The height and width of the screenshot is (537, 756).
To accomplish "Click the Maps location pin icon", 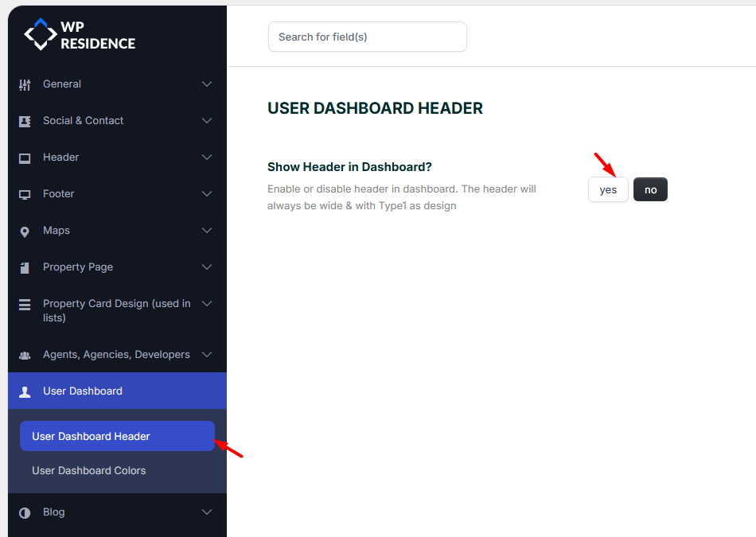I will (25, 231).
